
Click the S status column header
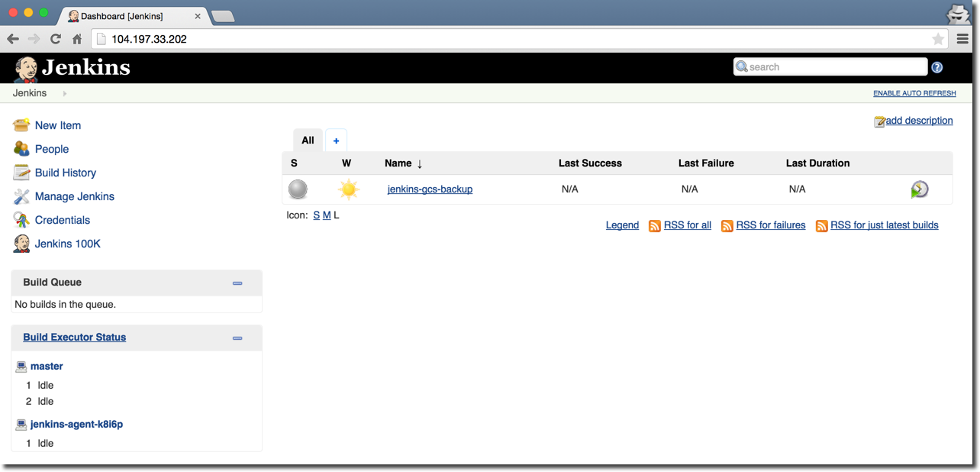[294, 163]
